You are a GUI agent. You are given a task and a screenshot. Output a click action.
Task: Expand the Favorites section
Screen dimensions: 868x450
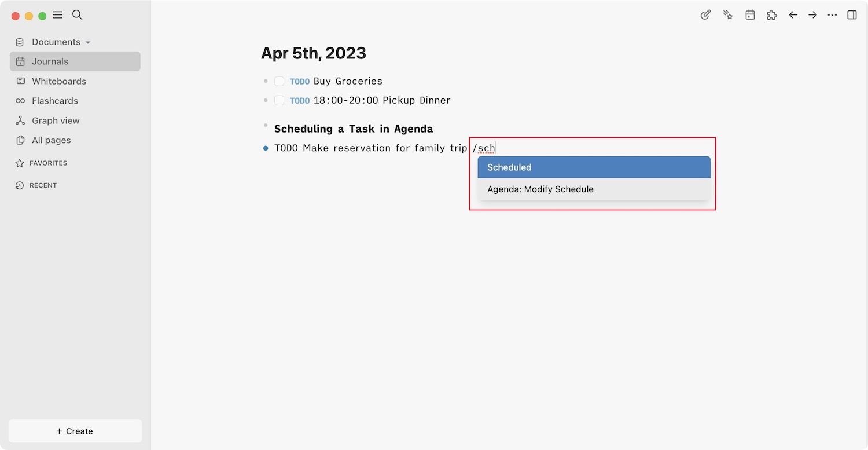[48, 163]
